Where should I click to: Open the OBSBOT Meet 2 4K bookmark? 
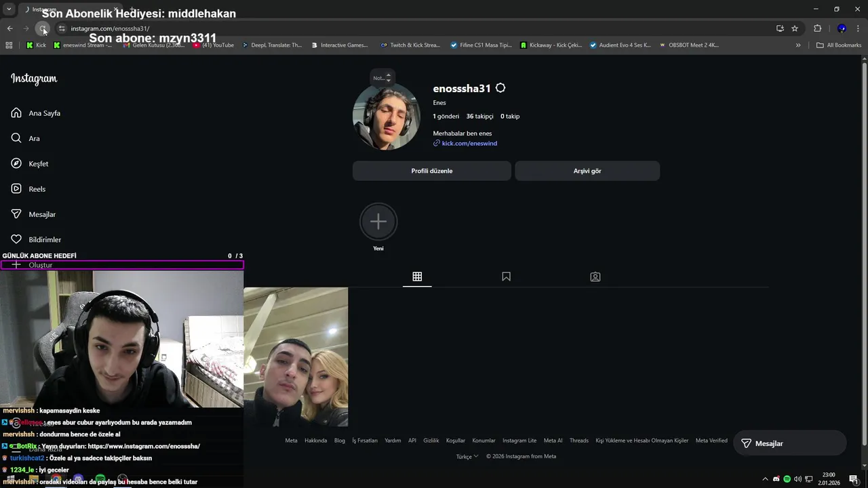tap(689, 45)
